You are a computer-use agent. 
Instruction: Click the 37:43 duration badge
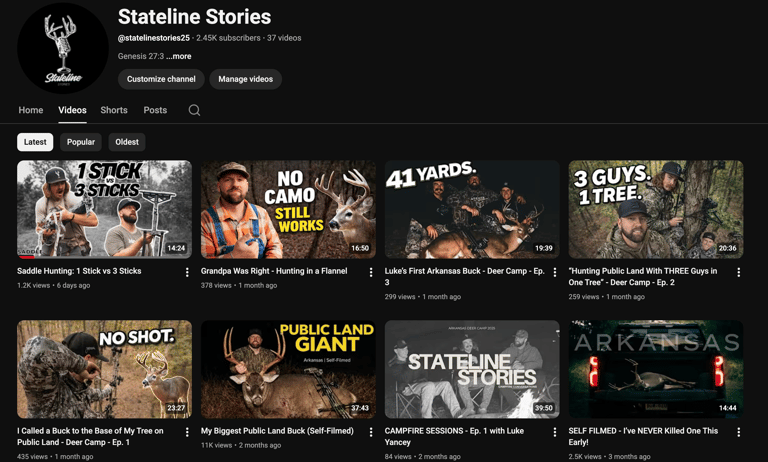click(x=360, y=408)
